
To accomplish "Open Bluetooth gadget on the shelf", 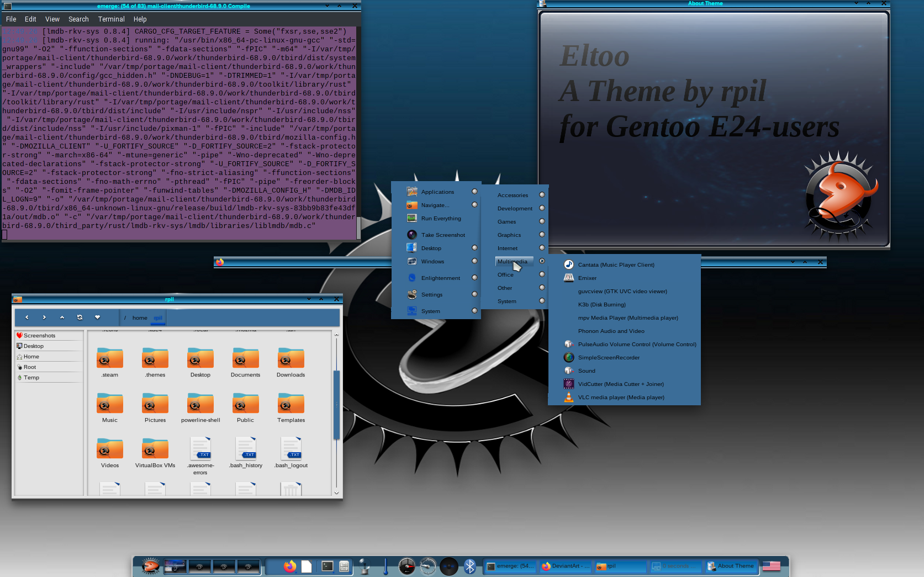I will [470, 566].
